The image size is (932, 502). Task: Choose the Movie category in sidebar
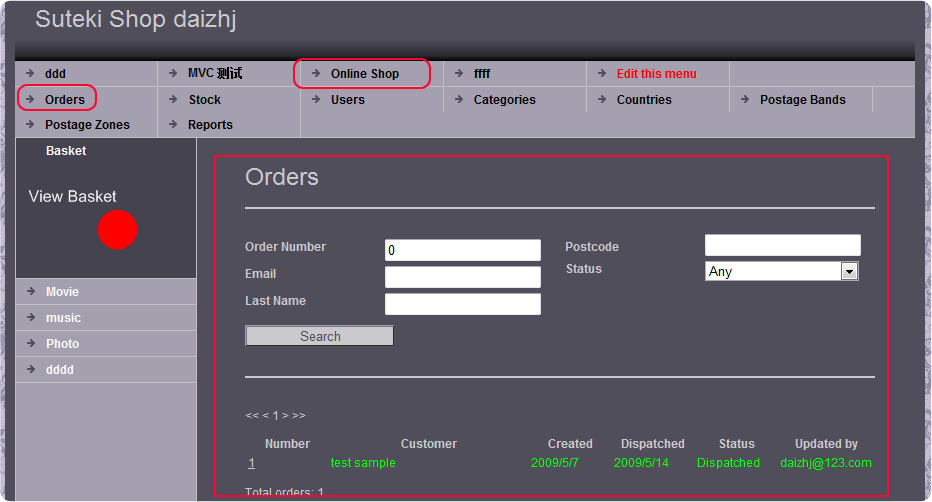coord(62,292)
